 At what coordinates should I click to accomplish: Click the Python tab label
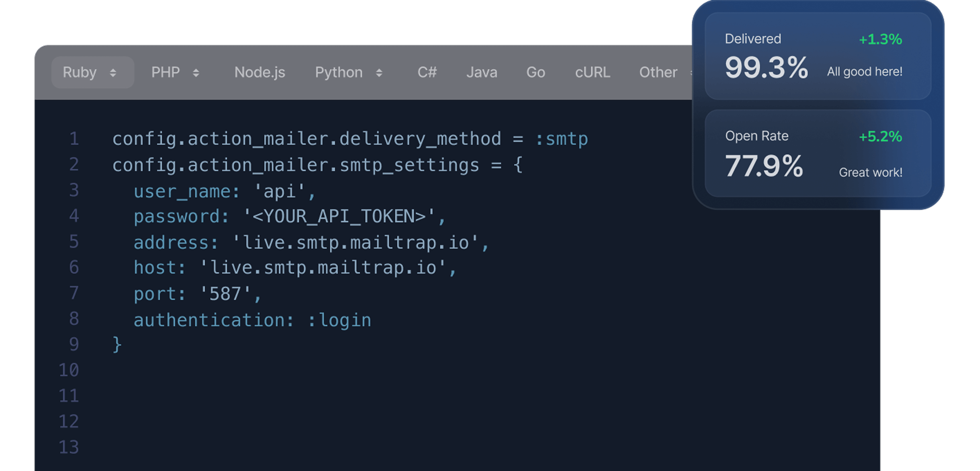[339, 72]
